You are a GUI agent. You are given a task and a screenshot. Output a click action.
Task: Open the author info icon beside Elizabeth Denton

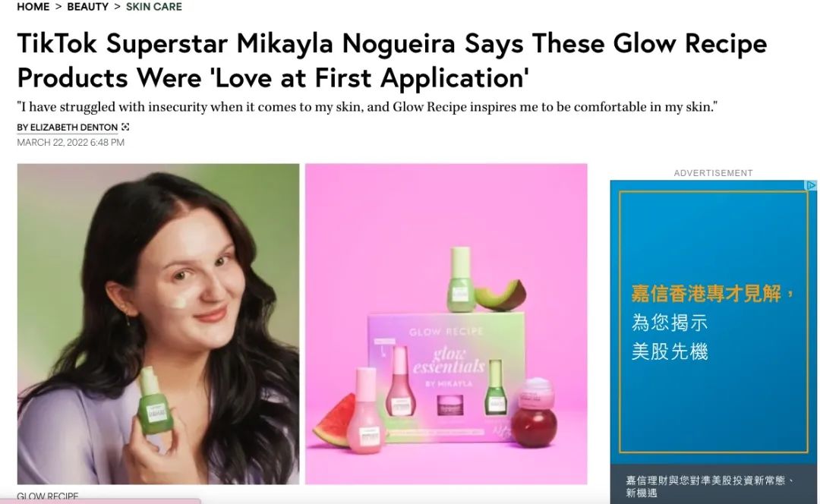pyautogui.click(x=125, y=127)
